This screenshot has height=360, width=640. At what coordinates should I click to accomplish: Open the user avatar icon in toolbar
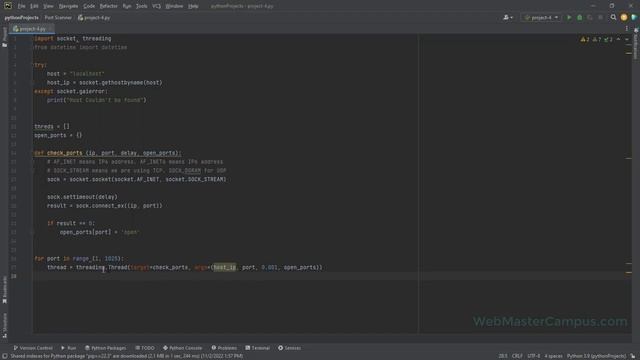coord(624,18)
